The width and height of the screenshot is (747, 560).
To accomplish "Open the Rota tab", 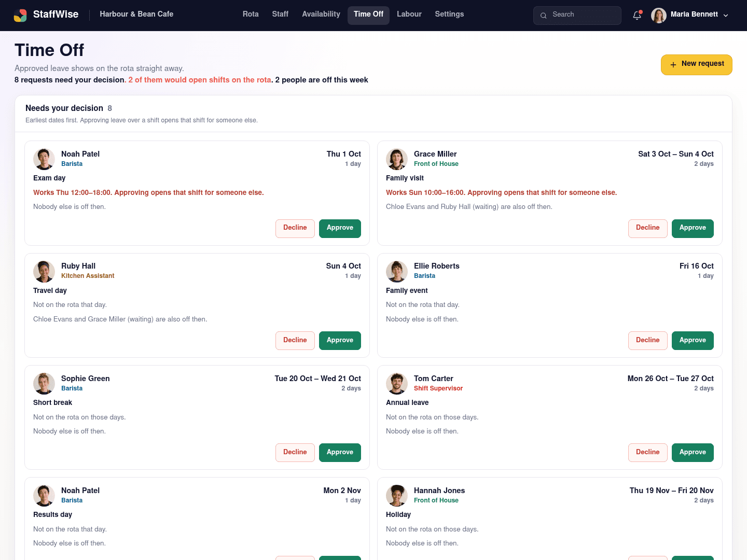I will click(x=251, y=15).
